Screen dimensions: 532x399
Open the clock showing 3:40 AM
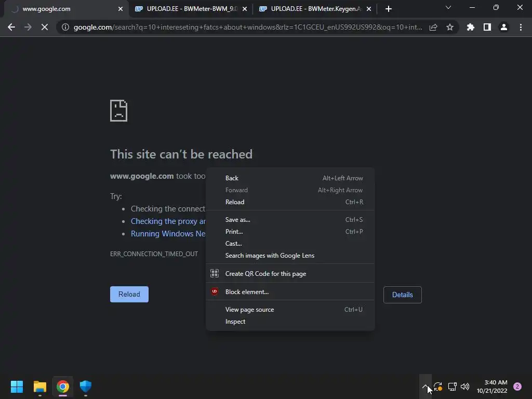[492, 387]
